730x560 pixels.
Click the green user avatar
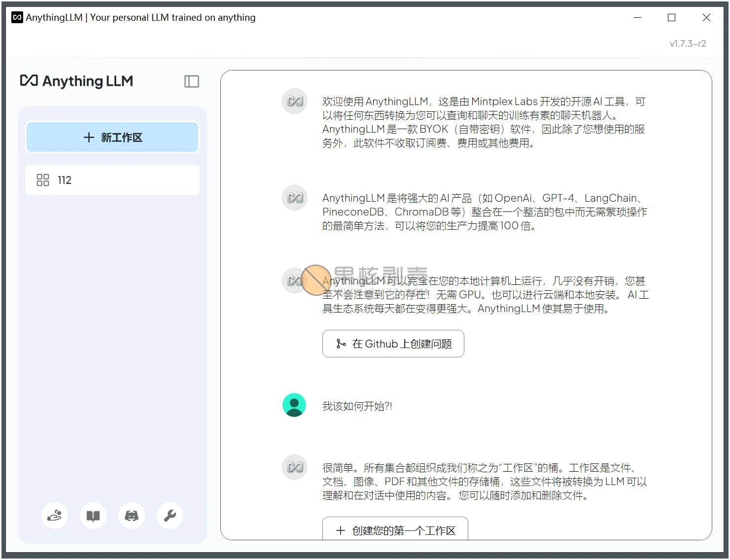click(294, 405)
